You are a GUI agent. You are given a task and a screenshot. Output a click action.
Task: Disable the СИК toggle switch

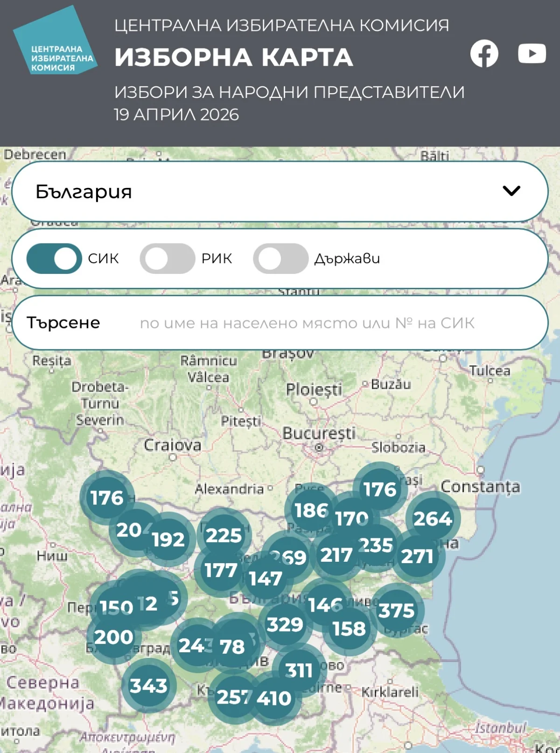(54, 258)
